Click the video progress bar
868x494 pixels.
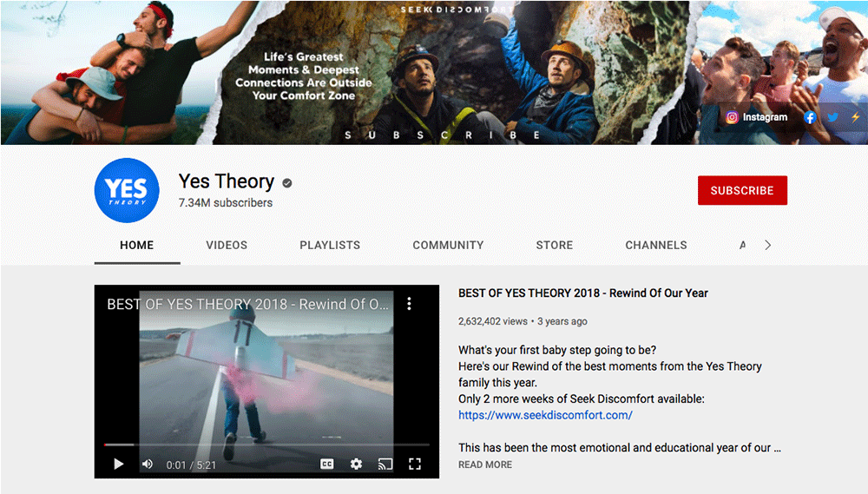coord(260,445)
